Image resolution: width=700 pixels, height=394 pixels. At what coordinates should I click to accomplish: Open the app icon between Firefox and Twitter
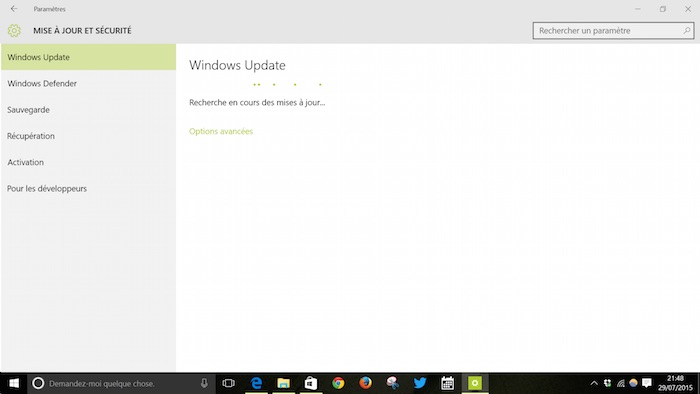point(392,383)
